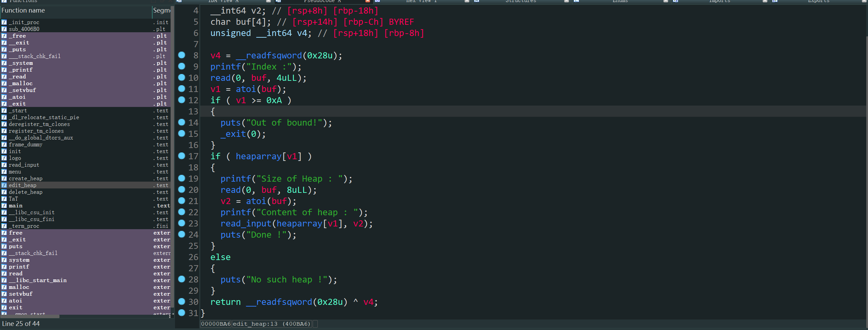
Task: Select the extern malloc function row
Action: pyautogui.click(x=85, y=287)
